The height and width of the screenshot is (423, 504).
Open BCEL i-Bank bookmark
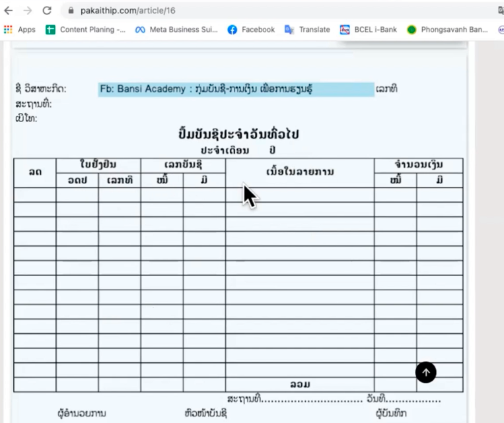click(x=369, y=30)
